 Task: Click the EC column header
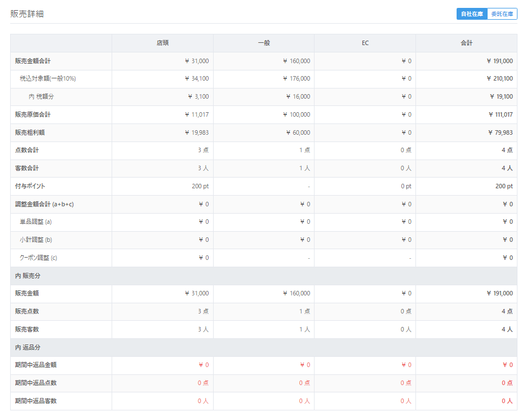(x=365, y=43)
